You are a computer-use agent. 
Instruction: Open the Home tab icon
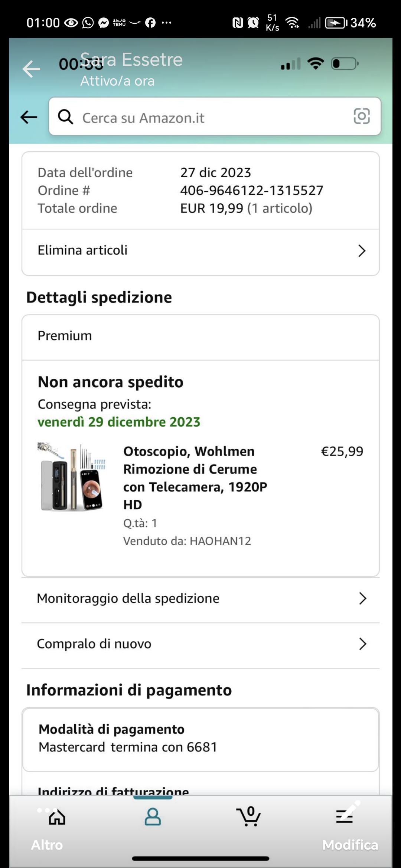pyautogui.click(x=57, y=817)
